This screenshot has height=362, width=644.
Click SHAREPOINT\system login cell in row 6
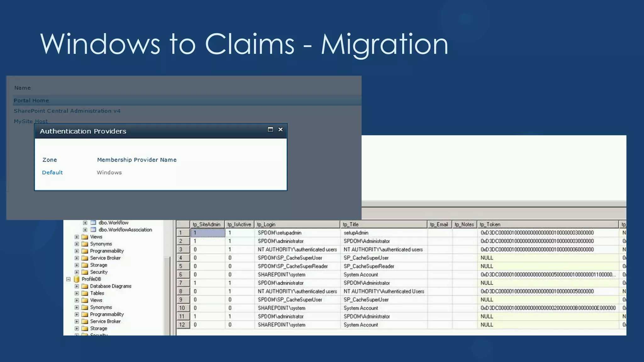coord(297,275)
